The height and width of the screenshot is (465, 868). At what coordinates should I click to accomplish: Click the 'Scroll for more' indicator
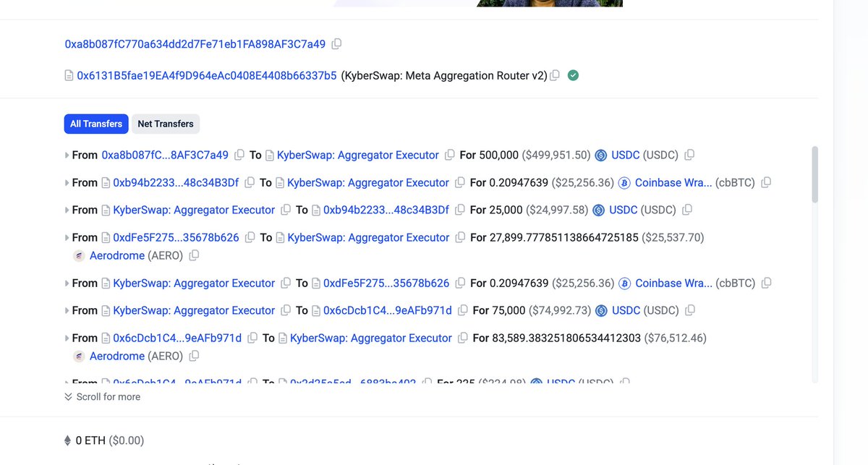click(x=102, y=396)
